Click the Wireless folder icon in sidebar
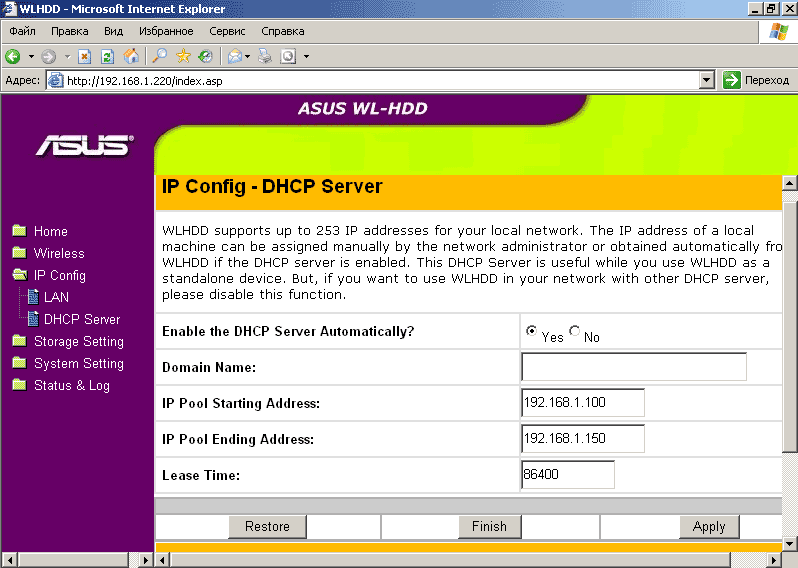The image size is (798, 568). click(x=19, y=252)
